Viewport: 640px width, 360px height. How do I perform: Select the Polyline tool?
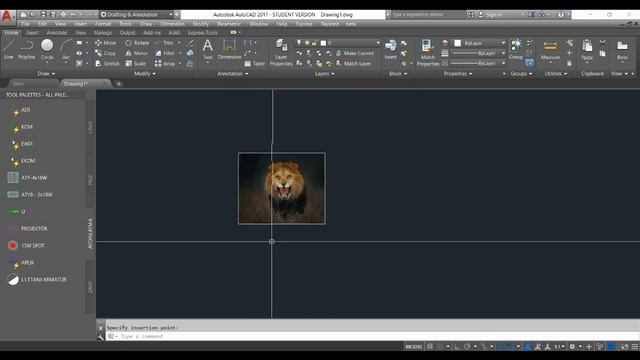(x=26, y=49)
